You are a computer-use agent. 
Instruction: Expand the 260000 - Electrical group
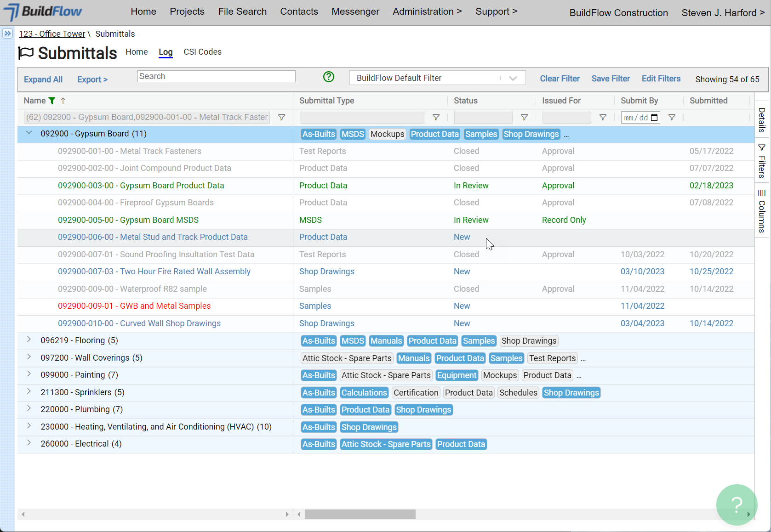click(29, 443)
